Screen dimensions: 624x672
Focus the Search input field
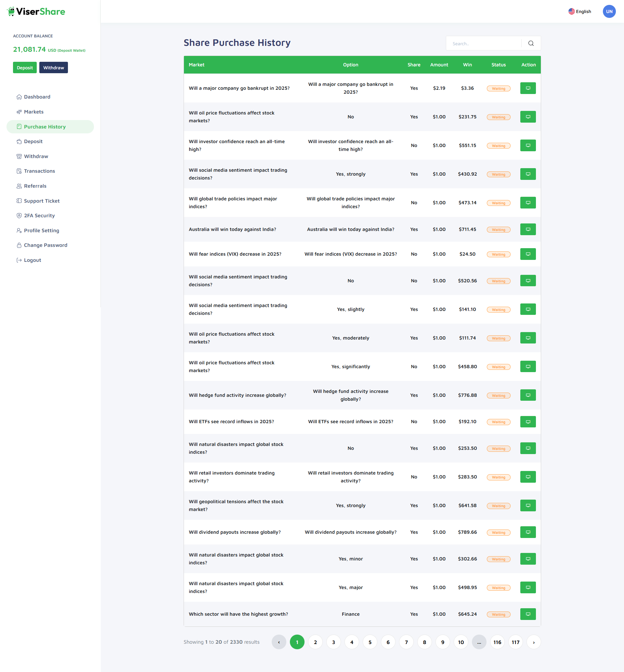pyautogui.click(x=484, y=44)
